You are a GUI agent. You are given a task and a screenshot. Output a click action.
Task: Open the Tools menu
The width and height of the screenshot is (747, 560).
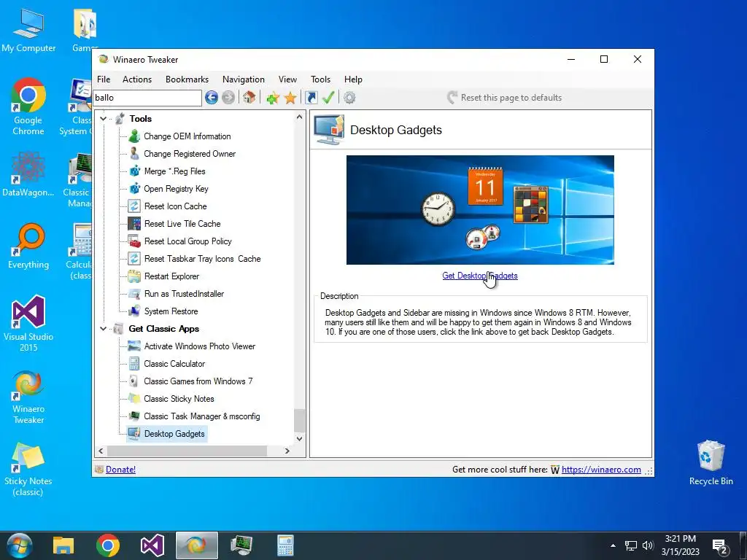pyautogui.click(x=321, y=79)
